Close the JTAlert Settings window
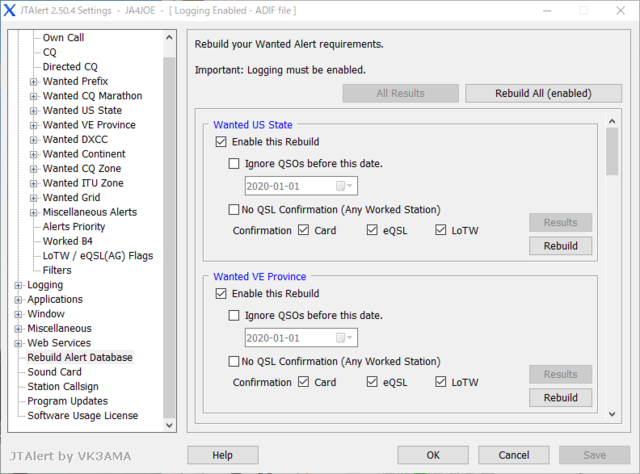Viewport: 640px width, 474px height. 620,11
